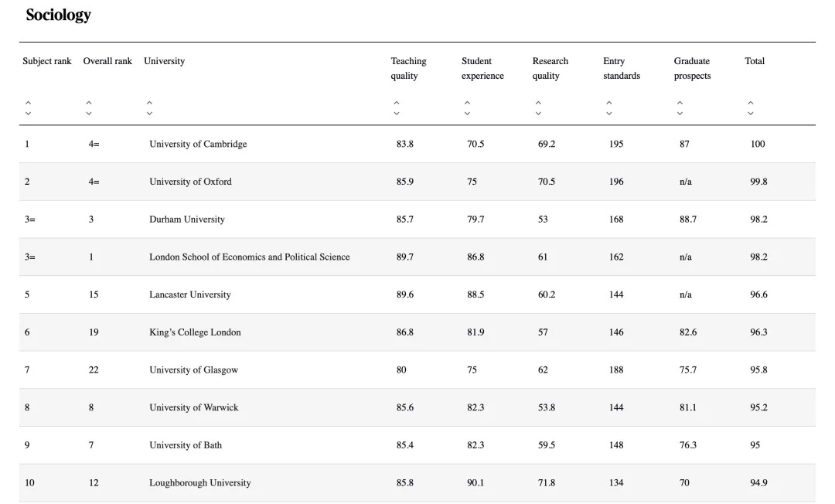This screenshot has width=835, height=504.
Task: Select the Lancaster University row
Action: coord(189,295)
